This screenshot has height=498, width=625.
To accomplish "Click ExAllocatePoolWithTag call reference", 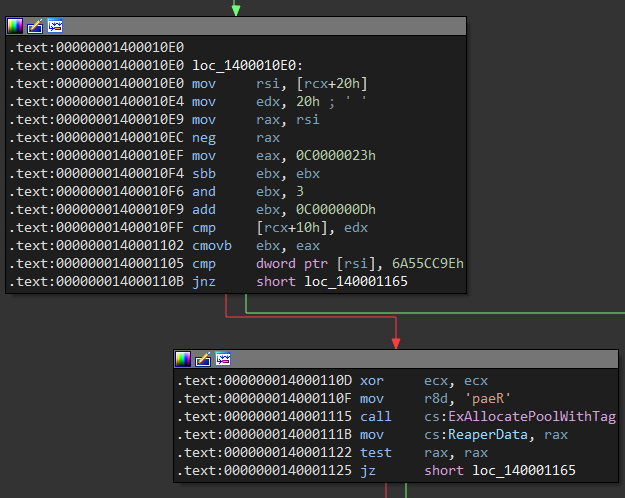I will point(532,417).
